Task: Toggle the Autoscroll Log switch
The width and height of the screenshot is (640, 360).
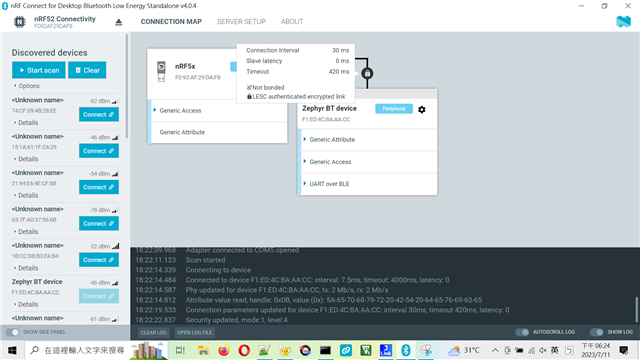Action: tap(522, 332)
